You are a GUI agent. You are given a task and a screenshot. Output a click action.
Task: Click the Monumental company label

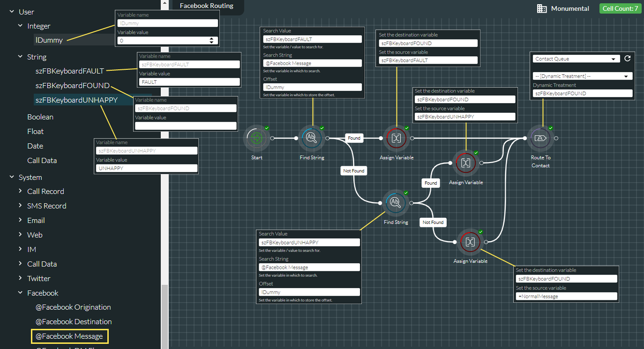[x=570, y=8]
